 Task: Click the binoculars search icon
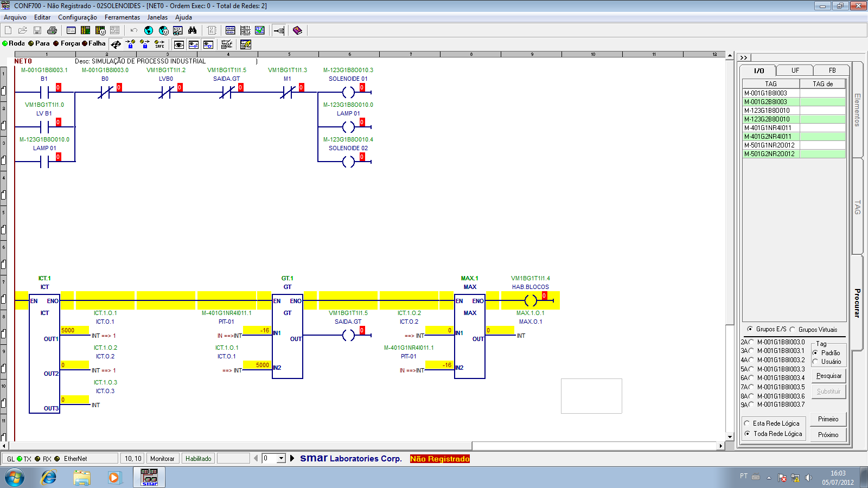click(192, 30)
